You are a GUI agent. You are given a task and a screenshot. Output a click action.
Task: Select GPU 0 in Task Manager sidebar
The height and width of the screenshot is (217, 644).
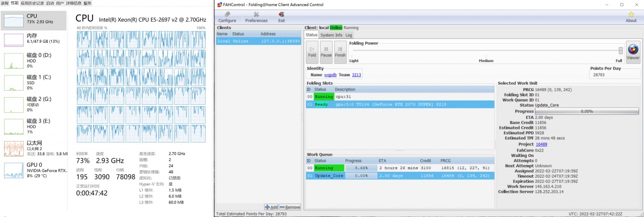point(34,170)
